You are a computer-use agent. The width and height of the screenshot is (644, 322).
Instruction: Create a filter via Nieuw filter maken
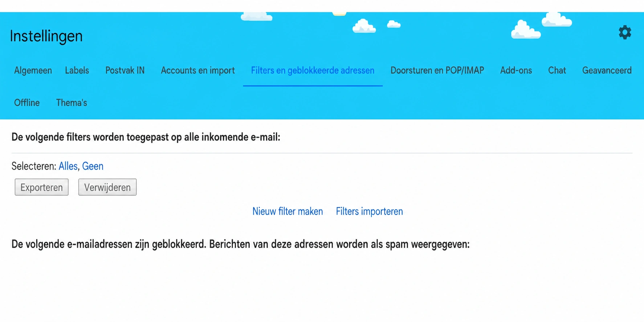point(288,211)
